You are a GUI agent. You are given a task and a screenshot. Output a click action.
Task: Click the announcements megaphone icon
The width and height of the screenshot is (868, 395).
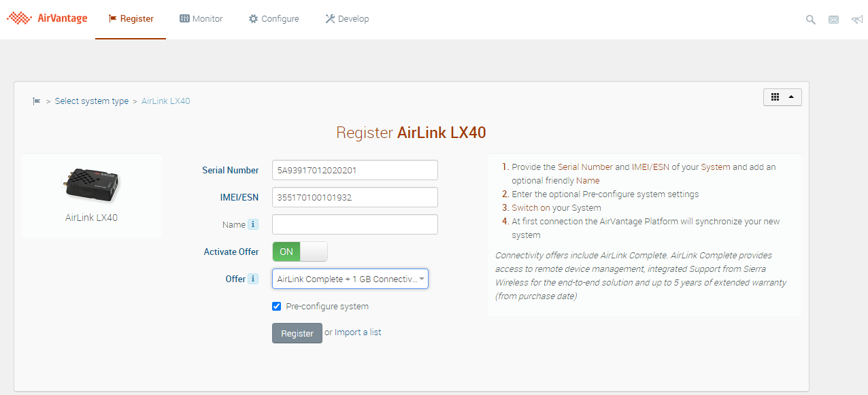click(856, 20)
